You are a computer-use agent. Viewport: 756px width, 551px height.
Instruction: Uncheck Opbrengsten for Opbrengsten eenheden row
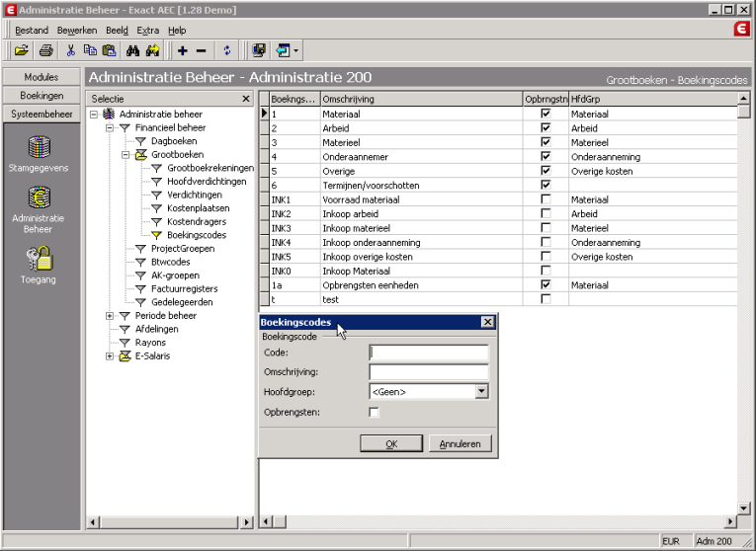(x=546, y=284)
